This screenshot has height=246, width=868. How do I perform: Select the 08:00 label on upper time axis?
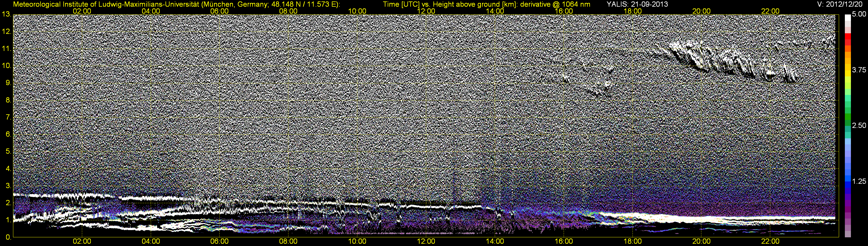point(288,11)
